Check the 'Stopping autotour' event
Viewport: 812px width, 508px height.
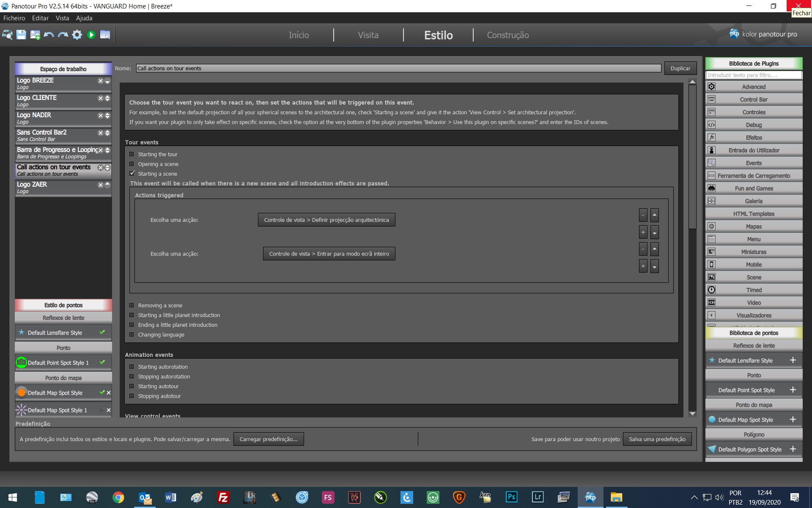[132, 396]
